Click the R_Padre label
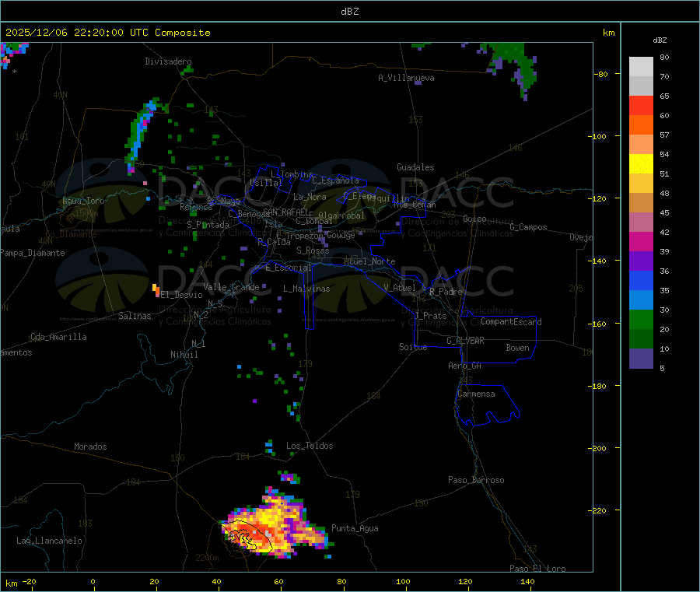 coord(446,292)
